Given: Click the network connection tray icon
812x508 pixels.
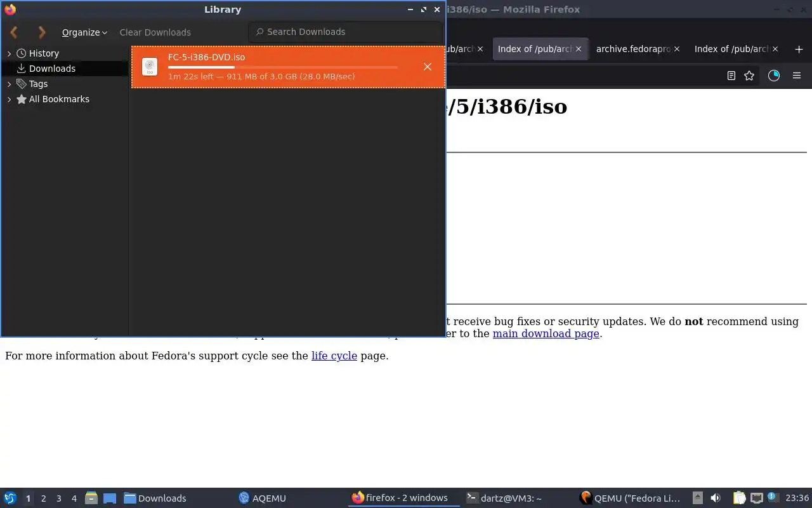Looking at the screenshot, I should [756, 498].
